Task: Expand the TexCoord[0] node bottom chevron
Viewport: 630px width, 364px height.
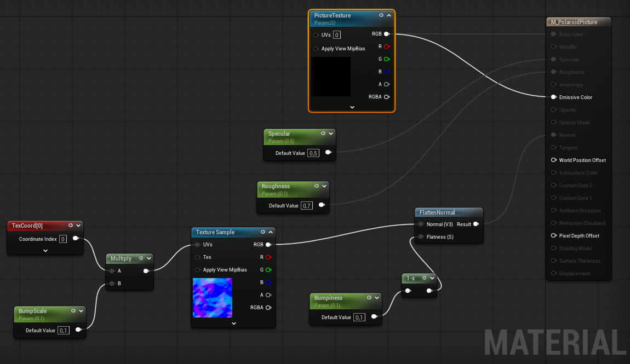Action: pos(45,251)
